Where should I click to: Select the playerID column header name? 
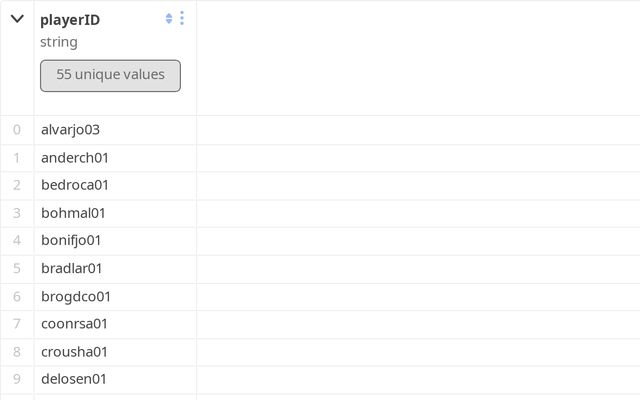[70, 20]
